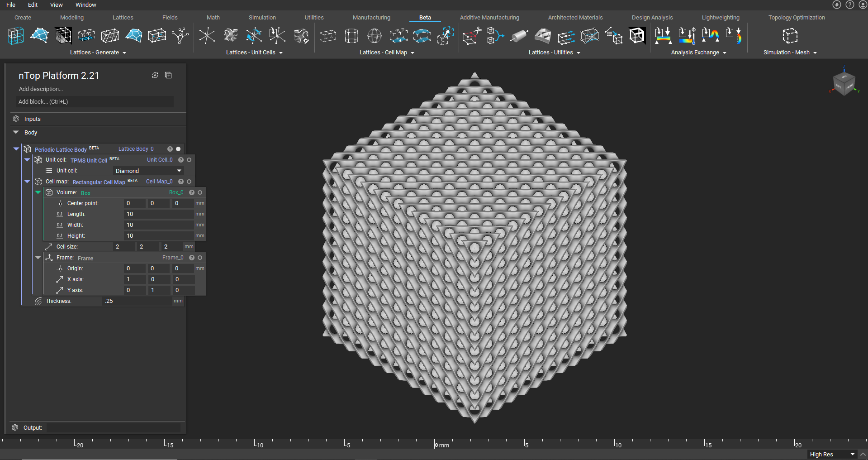The width and height of the screenshot is (868, 460).
Task: Click the graph unit cell star icon
Action: click(207, 35)
